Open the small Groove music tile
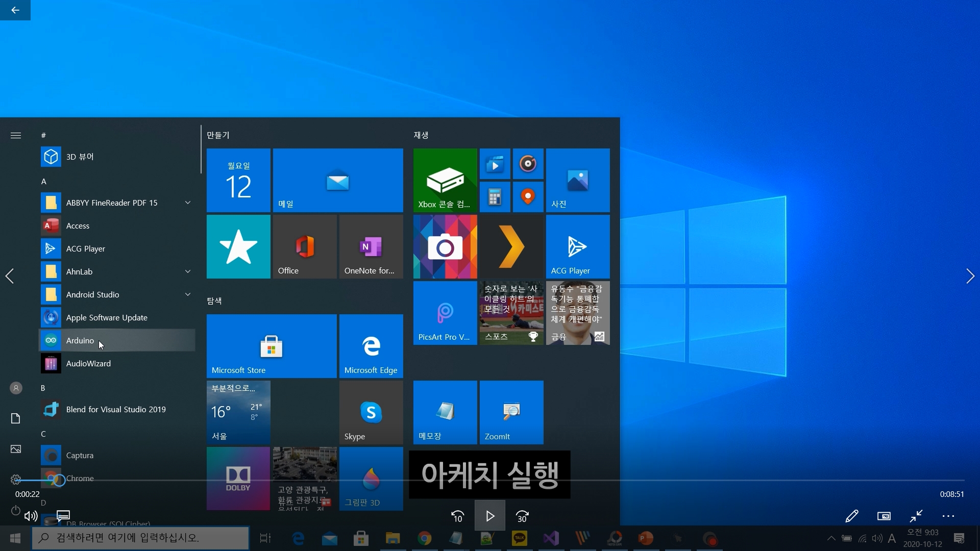This screenshot has height=551, width=980. (x=528, y=164)
